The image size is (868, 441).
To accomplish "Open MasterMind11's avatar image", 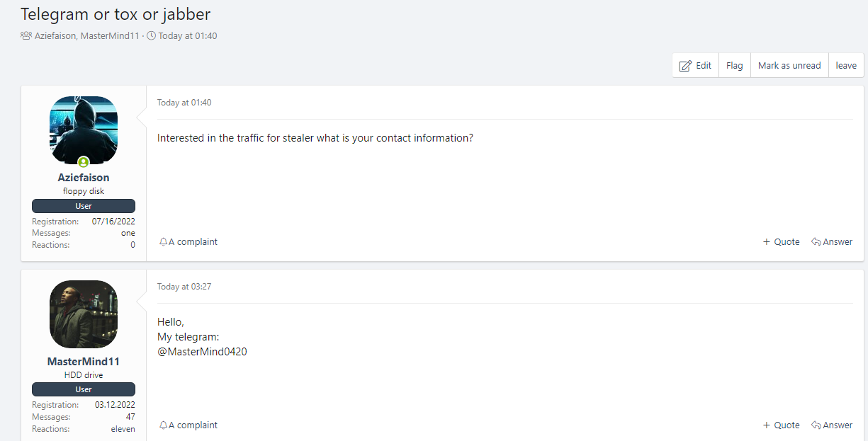I will point(84,314).
